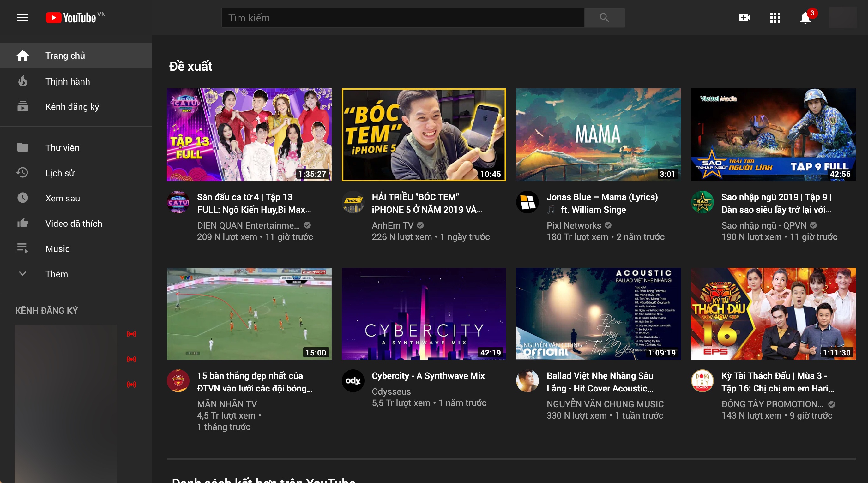Open Lịch sử watch history

click(x=60, y=173)
